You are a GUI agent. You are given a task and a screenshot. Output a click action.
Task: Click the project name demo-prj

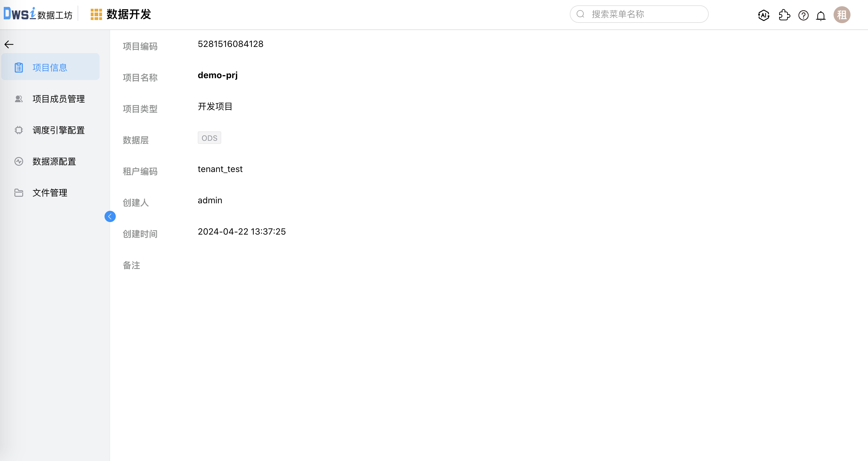(x=217, y=75)
